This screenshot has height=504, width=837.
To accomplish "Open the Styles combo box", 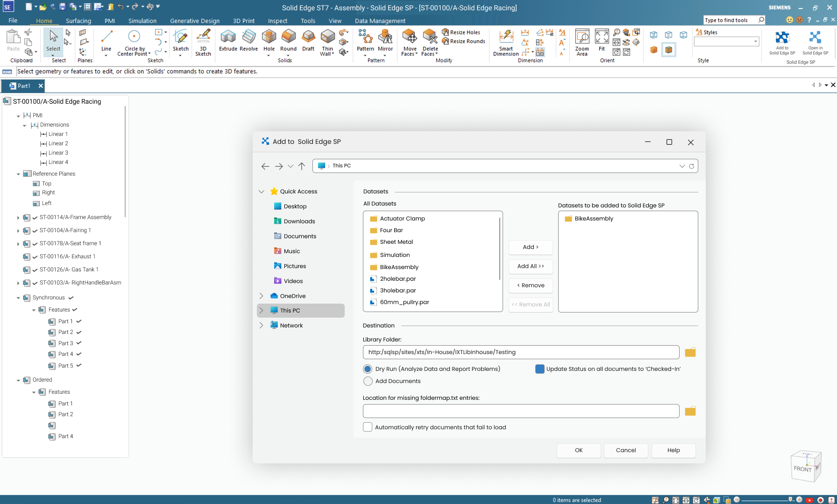I will pyautogui.click(x=727, y=42).
